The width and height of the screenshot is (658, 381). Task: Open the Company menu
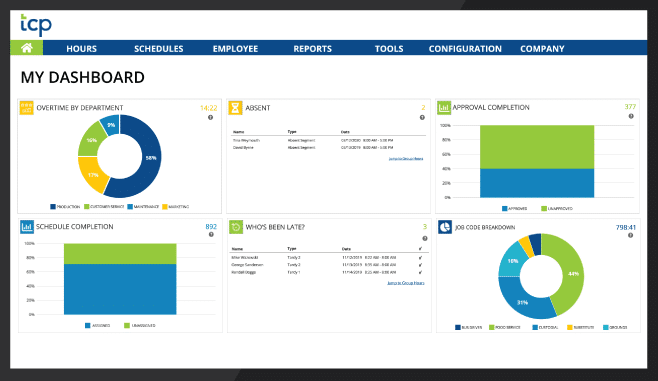coord(542,49)
